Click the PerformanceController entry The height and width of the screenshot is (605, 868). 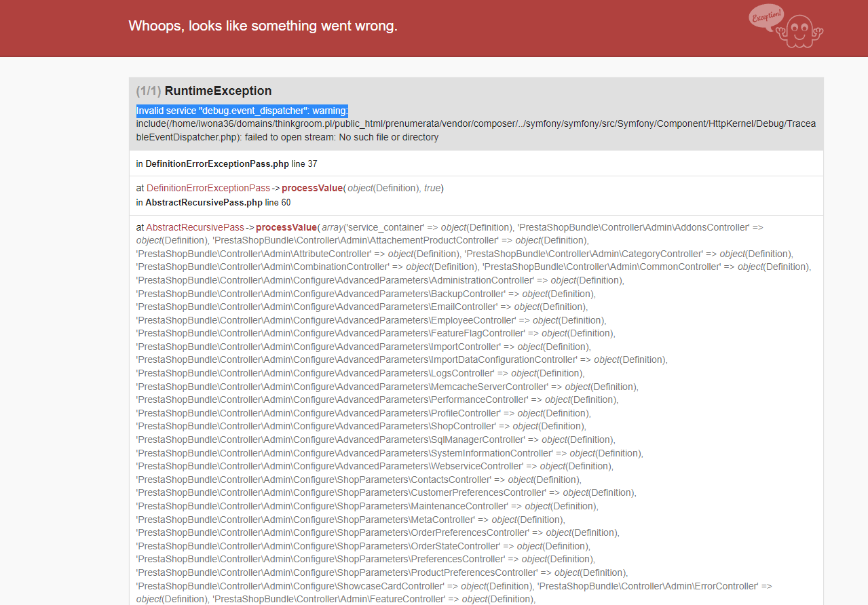(x=332, y=399)
